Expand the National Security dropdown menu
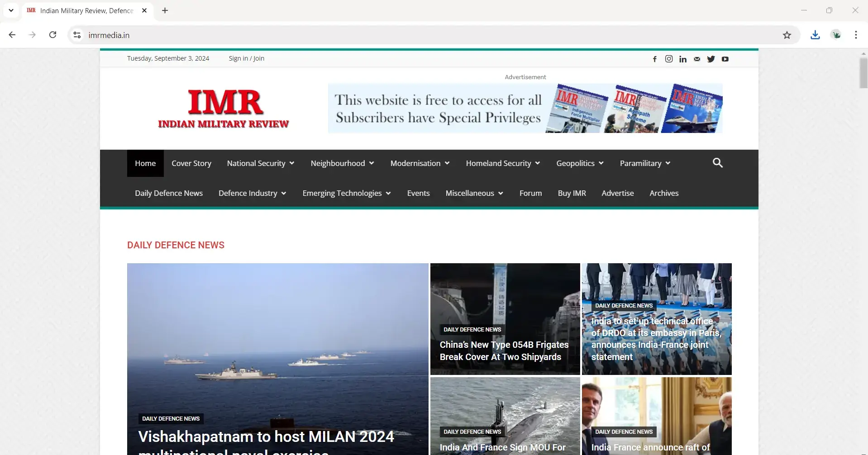Screen dimensions: 868x455 click(260, 163)
